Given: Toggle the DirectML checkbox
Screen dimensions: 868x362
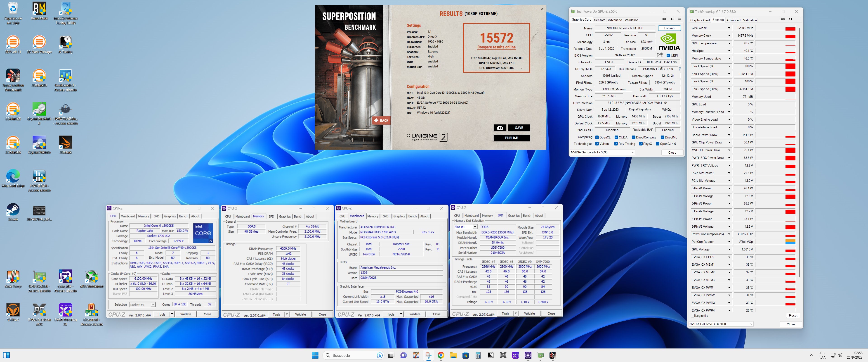Looking at the screenshot, I should coord(663,137).
